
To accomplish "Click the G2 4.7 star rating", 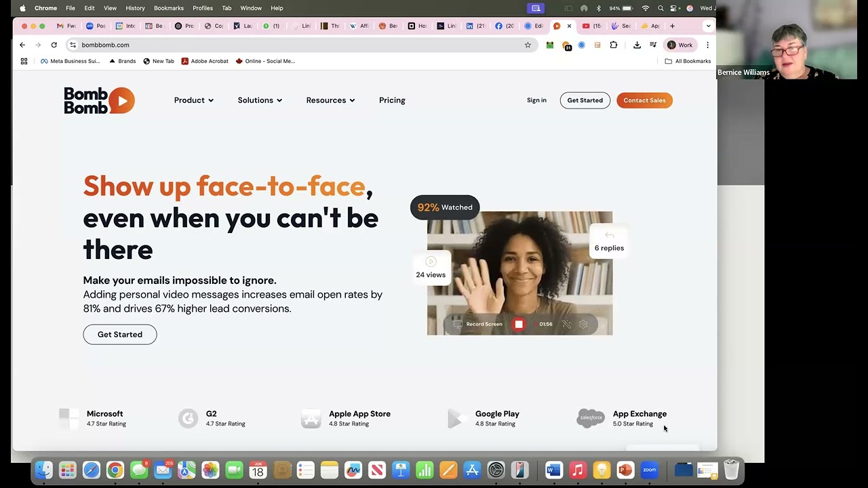I will coord(212,418).
